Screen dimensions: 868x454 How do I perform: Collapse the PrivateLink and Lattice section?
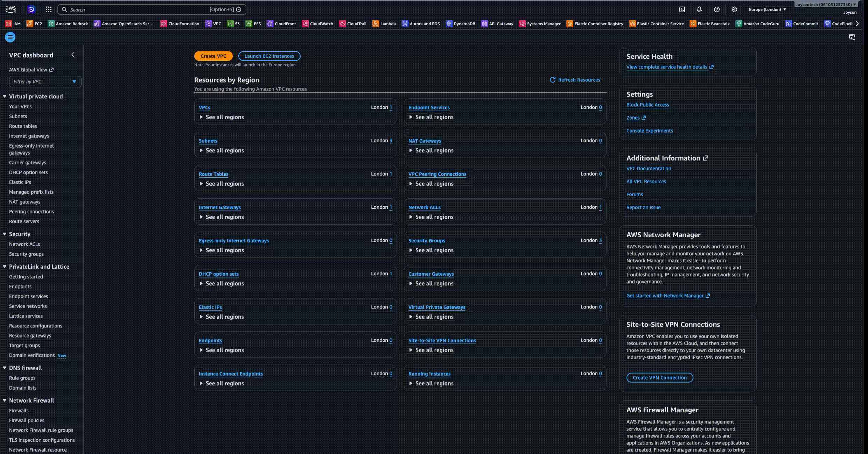(x=5, y=267)
